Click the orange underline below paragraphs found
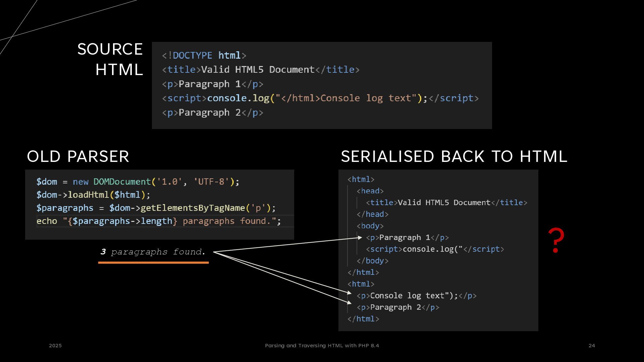644x362 pixels. [x=153, y=263]
